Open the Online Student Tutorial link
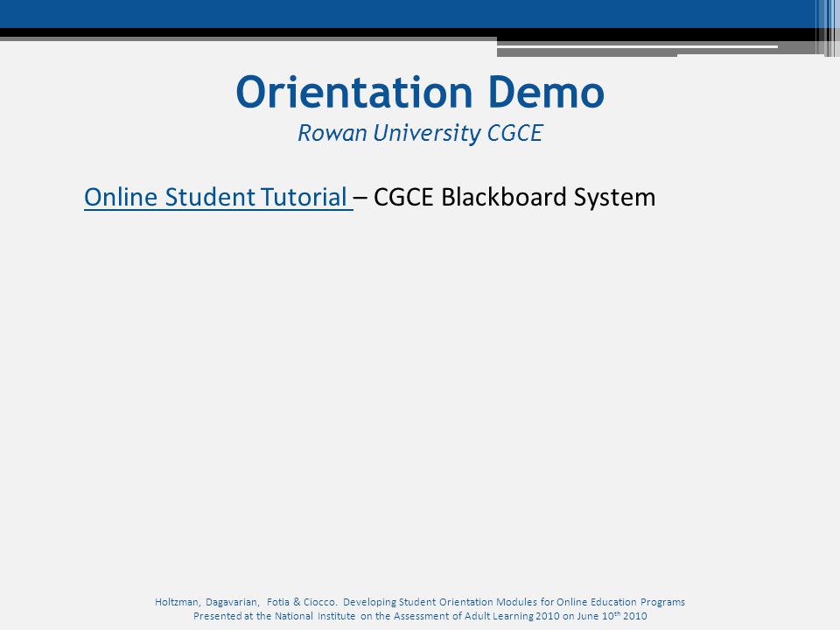Image resolution: width=840 pixels, height=630 pixels. tap(218, 197)
